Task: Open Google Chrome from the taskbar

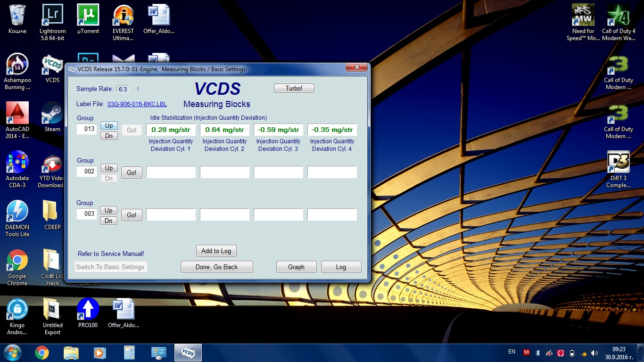Action: (x=41, y=353)
